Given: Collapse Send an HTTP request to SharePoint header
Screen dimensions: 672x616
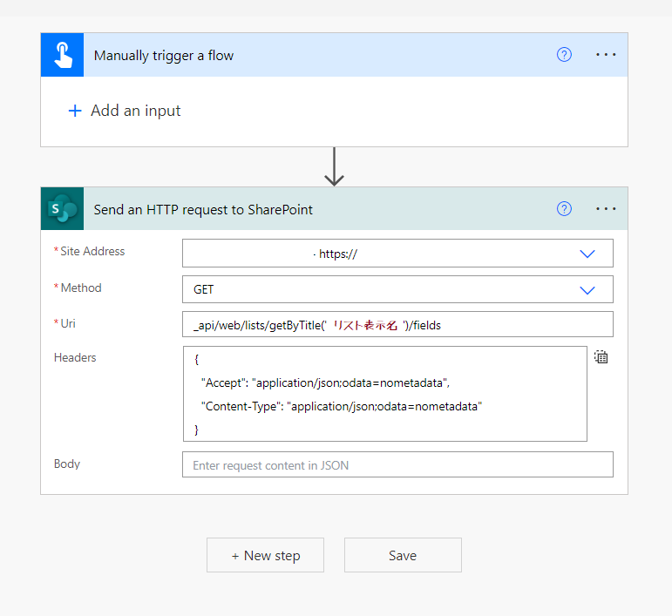Looking at the screenshot, I should coord(335,208).
